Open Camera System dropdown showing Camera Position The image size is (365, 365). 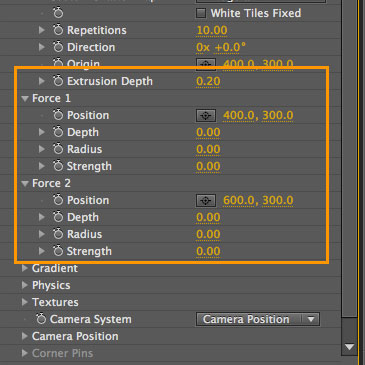[258, 319]
